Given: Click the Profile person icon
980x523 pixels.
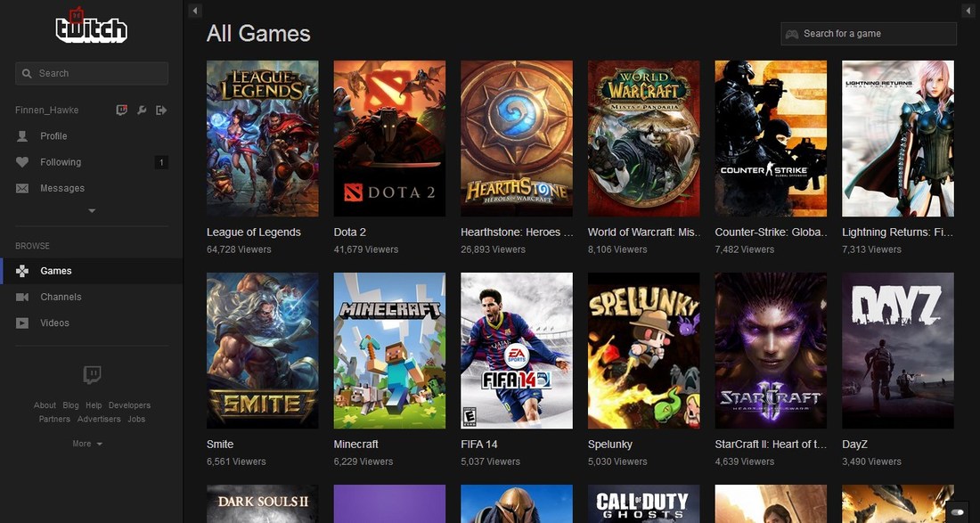Looking at the screenshot, I should (22, 136).
